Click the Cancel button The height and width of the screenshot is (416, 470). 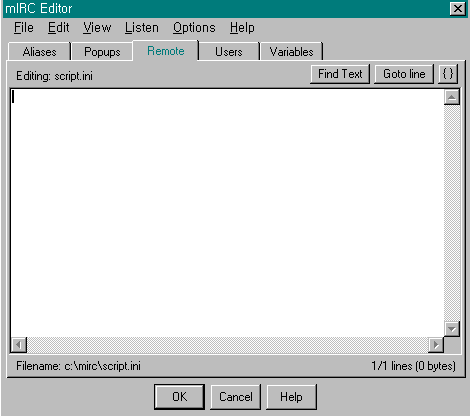pyautogui.click(x=236, y=397)
